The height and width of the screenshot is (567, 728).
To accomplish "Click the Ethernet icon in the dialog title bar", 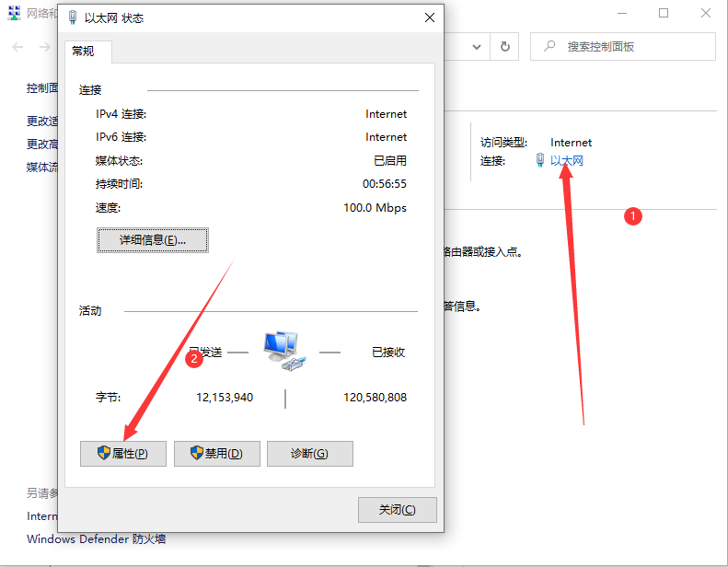I will (x=71, y=17).
